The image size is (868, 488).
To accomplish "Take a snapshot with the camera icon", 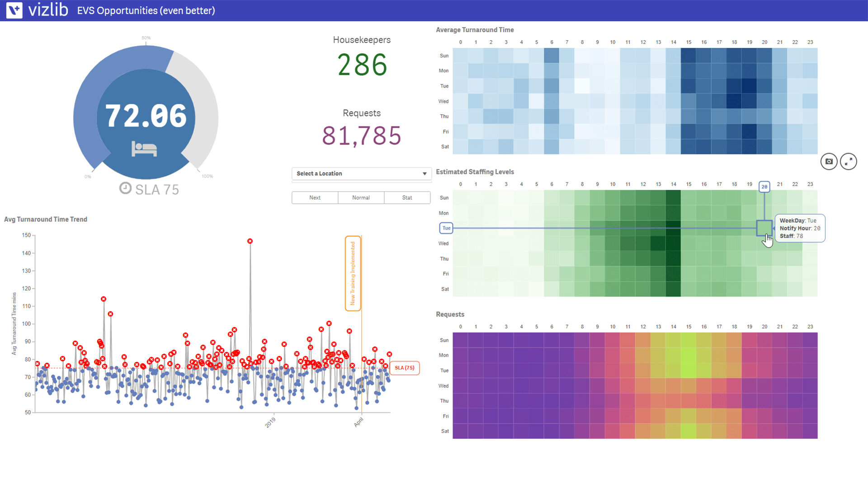I will click(x=829, y=161).
